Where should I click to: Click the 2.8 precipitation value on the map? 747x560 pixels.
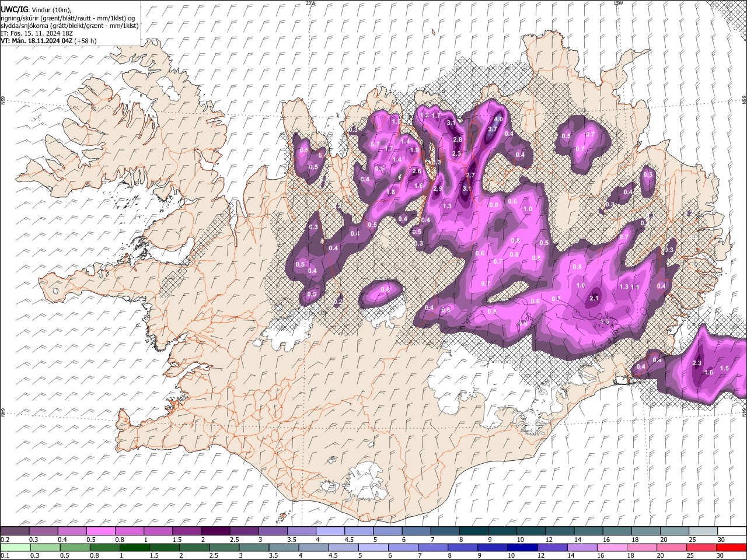click(x=458, y=139)
